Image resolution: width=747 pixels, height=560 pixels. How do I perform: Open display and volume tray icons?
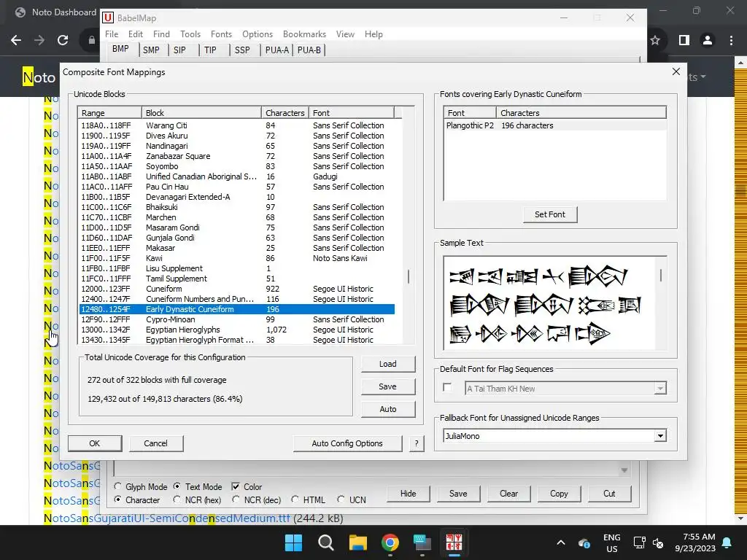[649, 542]
